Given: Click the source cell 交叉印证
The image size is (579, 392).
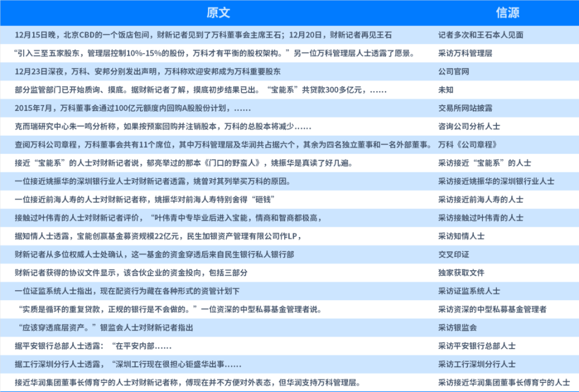Looking at the screenshot, I should [454, 254].
